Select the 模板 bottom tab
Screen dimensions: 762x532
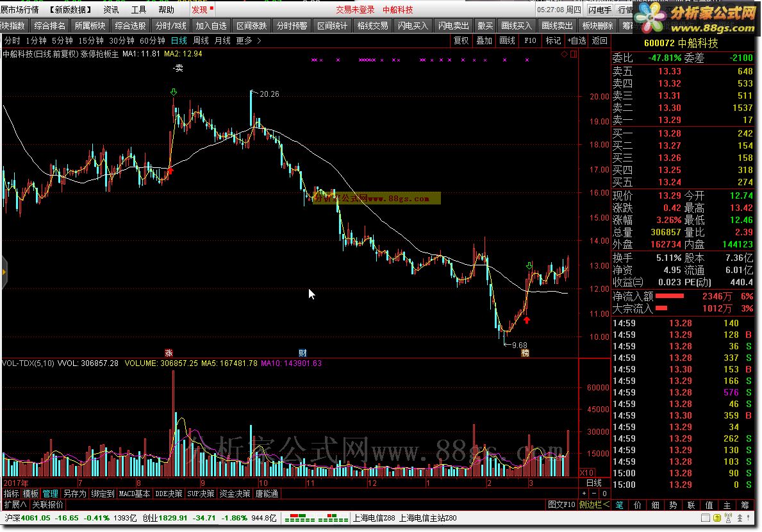31,494
